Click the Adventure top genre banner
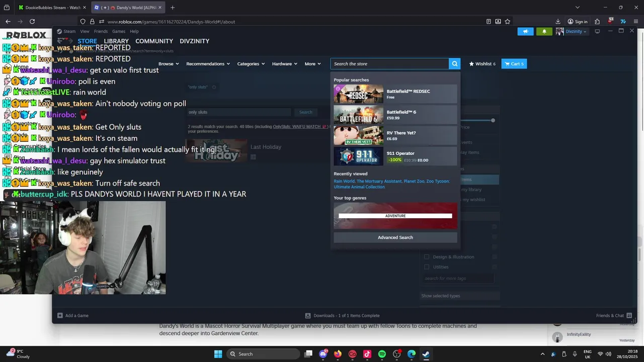This screenshot has width=644, height=362. tap(395, 216)
